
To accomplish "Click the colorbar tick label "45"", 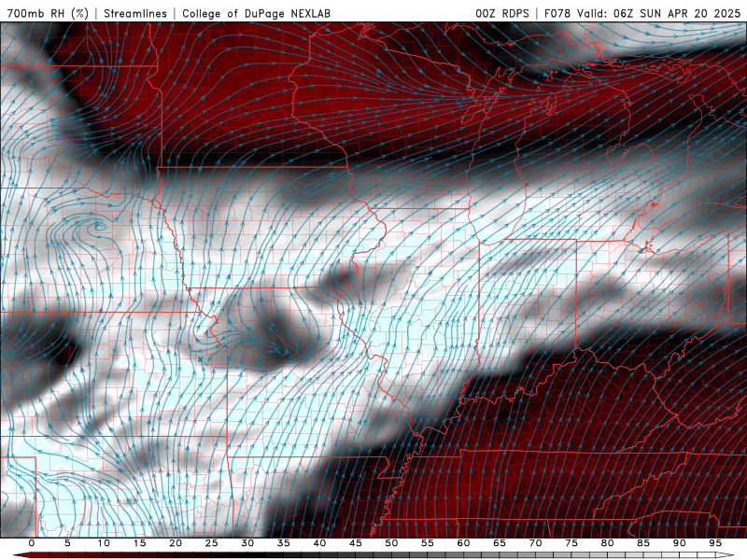I will click(x=356, y=543).
